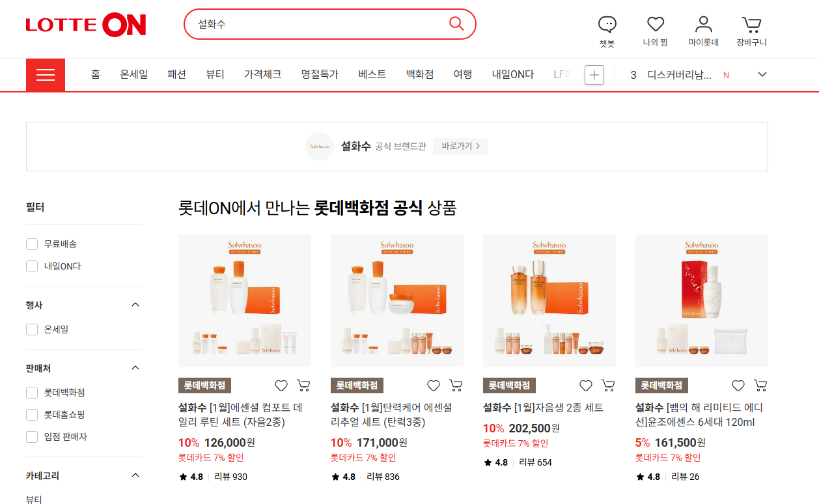This screenshot has height=504, width=819.
Task: Open the 뷰티 menu tab
Action: [215, 74]
